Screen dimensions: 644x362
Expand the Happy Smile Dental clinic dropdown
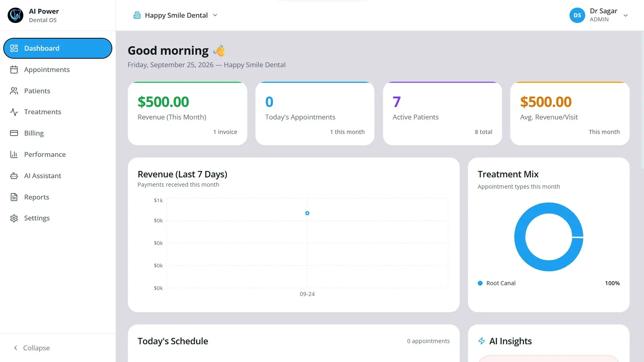pyautogui.click(x=175, y=15)
